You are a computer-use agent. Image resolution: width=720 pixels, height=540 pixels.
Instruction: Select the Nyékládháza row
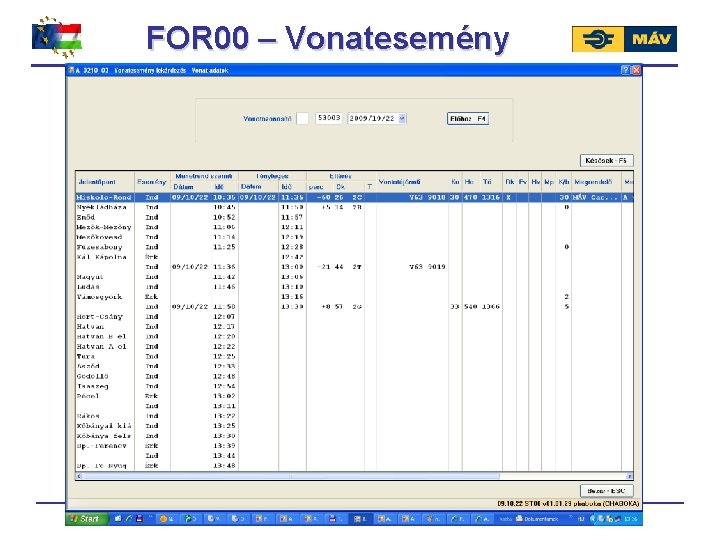[x=354, y=208]
